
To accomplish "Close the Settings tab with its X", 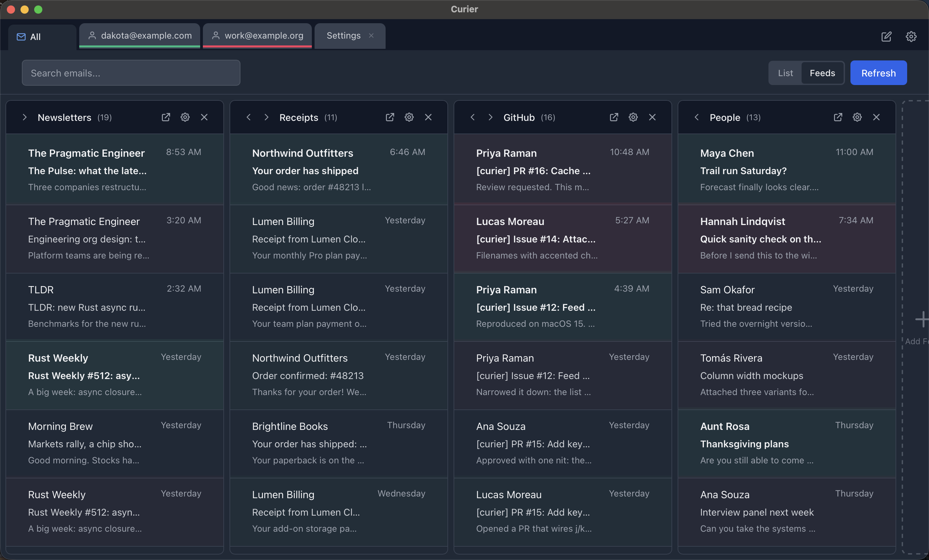I will click(x=371, y=36).
